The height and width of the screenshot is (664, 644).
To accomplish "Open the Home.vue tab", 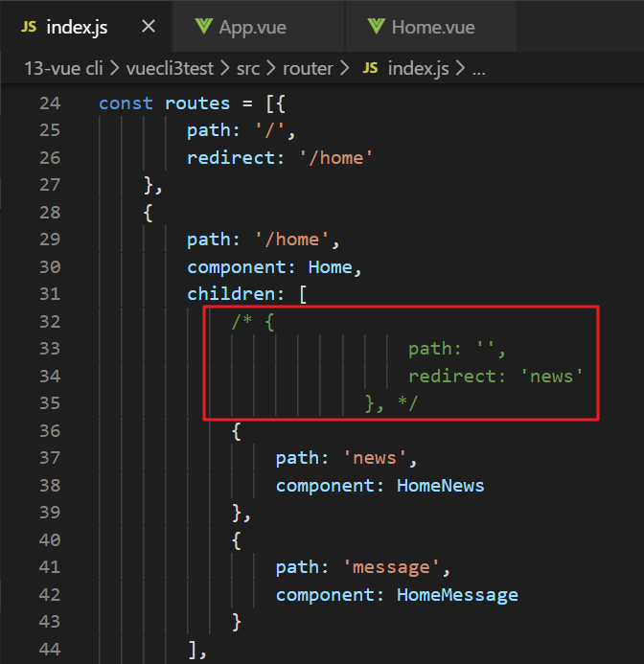I will 431,27.
